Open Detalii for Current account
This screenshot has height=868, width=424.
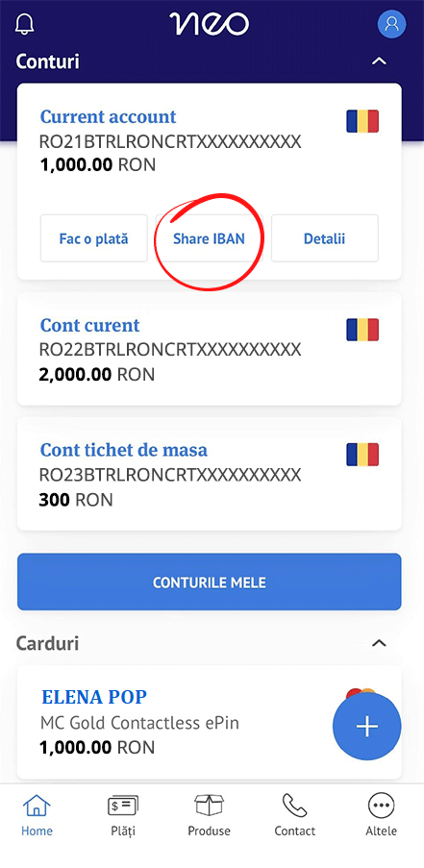[324, 238]
